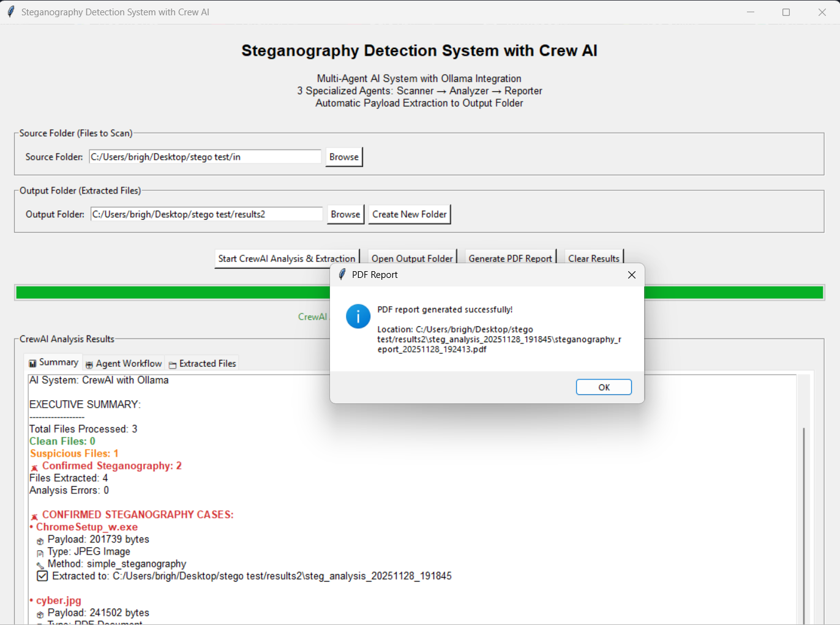Click the blue info icon in dialog
840x625 pixels.
point(358,316)
